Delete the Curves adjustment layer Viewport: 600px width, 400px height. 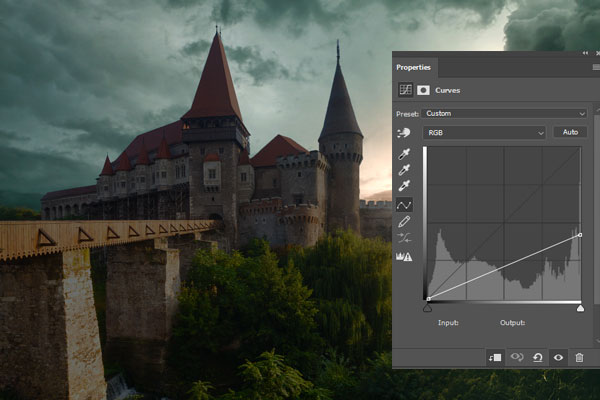[579, 358]
